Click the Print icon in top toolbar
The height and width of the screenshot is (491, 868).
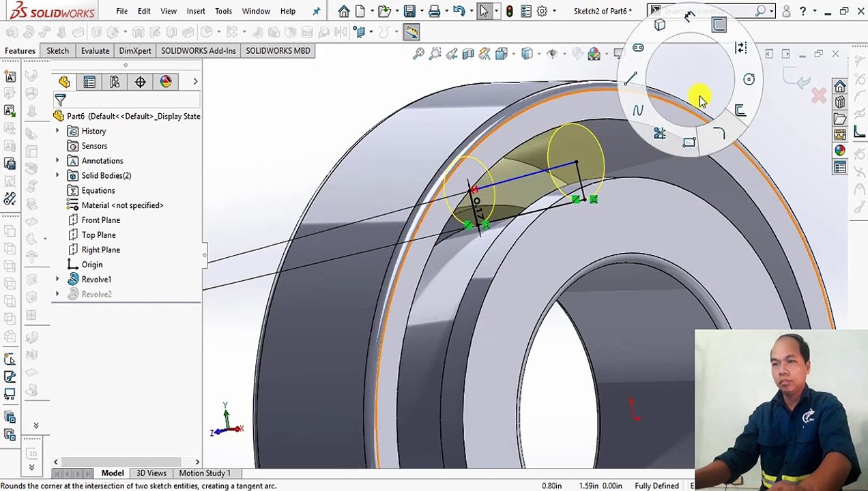[x=434, y=11]
